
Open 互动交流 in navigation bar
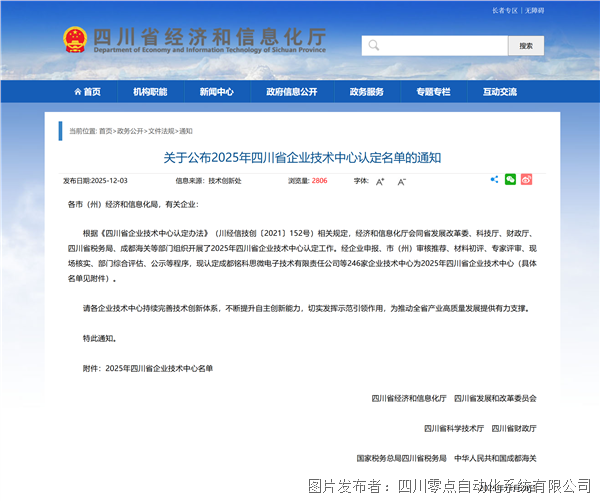coord(499,92)
